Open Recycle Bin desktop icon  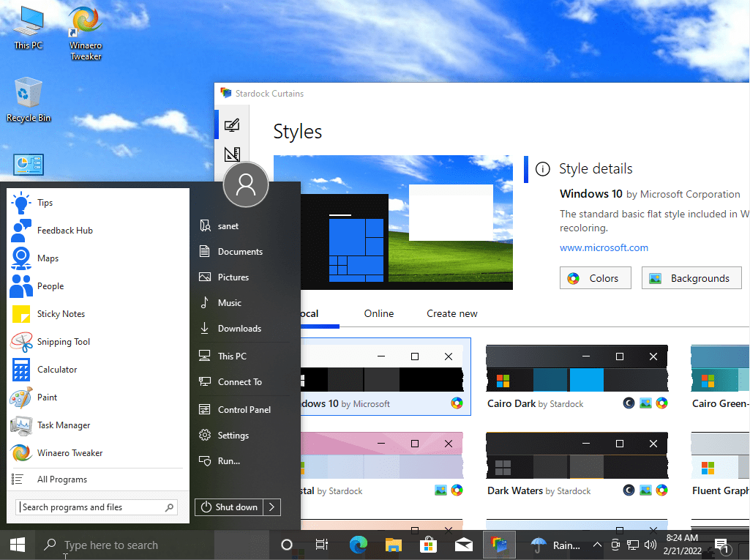point(29,100)
